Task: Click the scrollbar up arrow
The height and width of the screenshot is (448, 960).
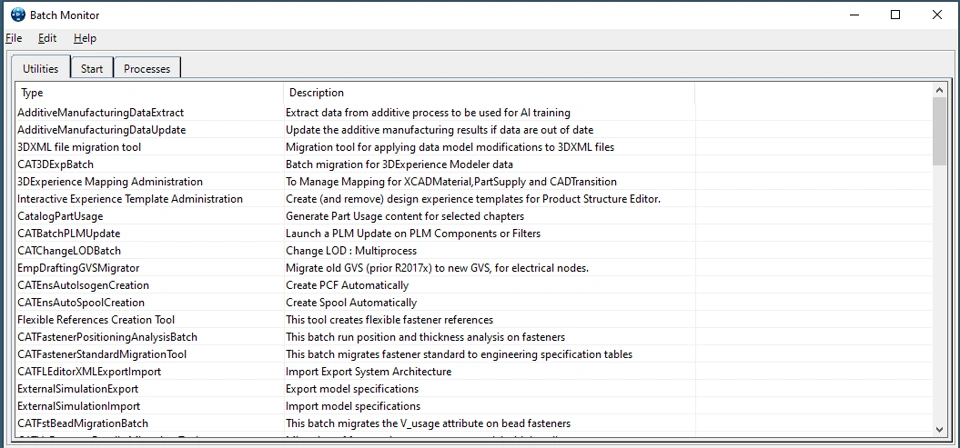Action: point(939,91)
